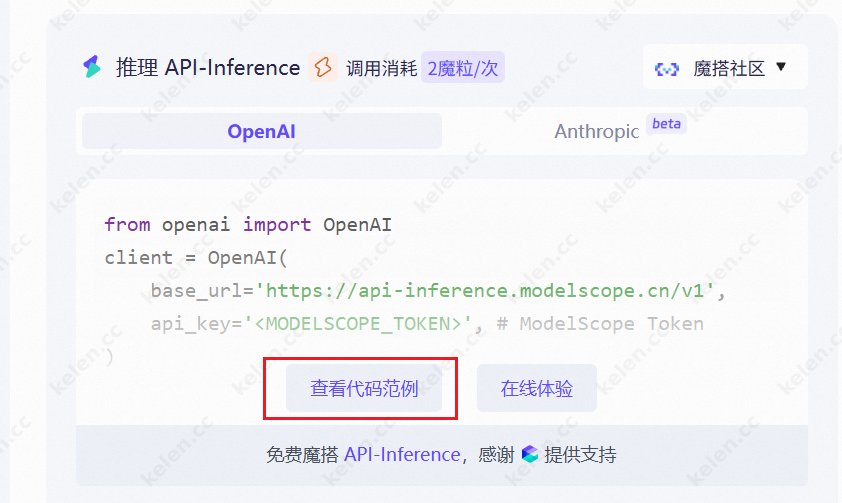Click the base_url modelscope URL string
Viewport: 842px width, 503px height.
(x=485, y=290)
